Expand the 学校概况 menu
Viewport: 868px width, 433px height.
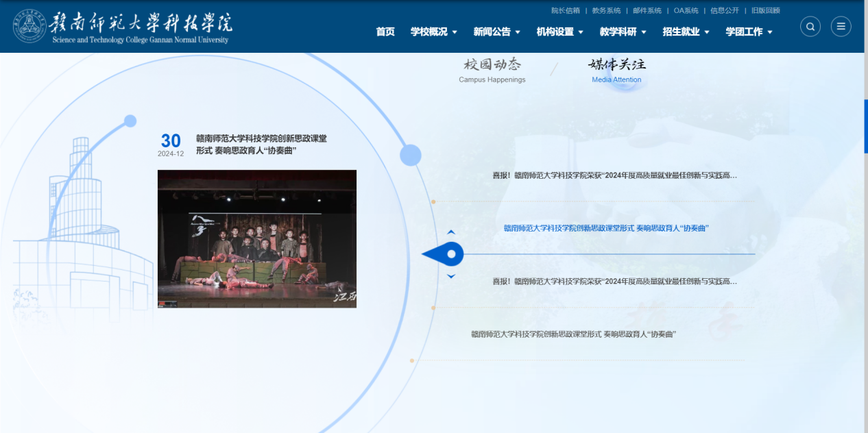click(x=434, y=32)
